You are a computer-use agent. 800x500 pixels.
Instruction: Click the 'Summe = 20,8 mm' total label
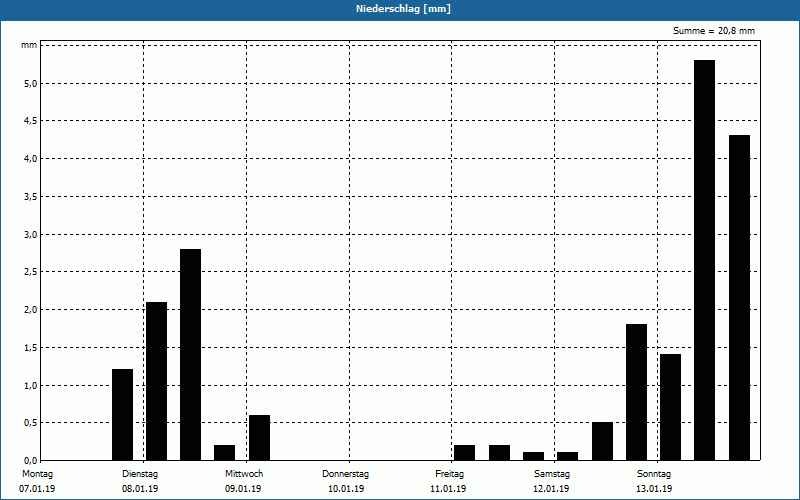click(714, 31)
